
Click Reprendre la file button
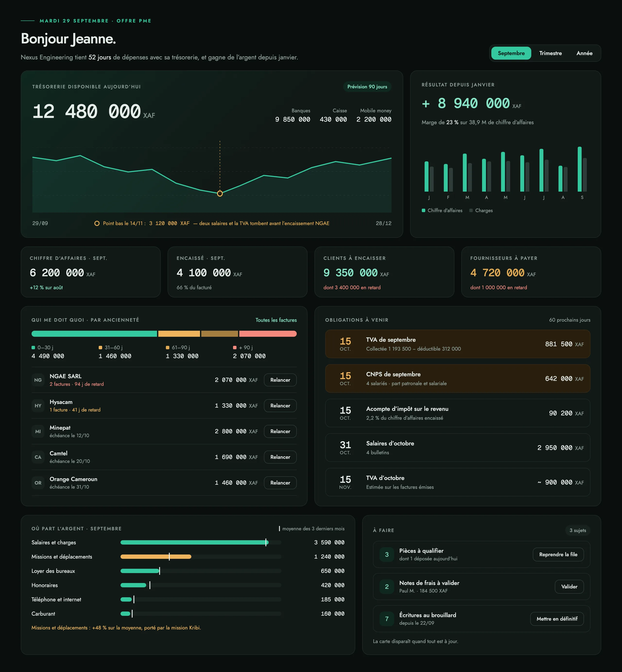[558, 554]
